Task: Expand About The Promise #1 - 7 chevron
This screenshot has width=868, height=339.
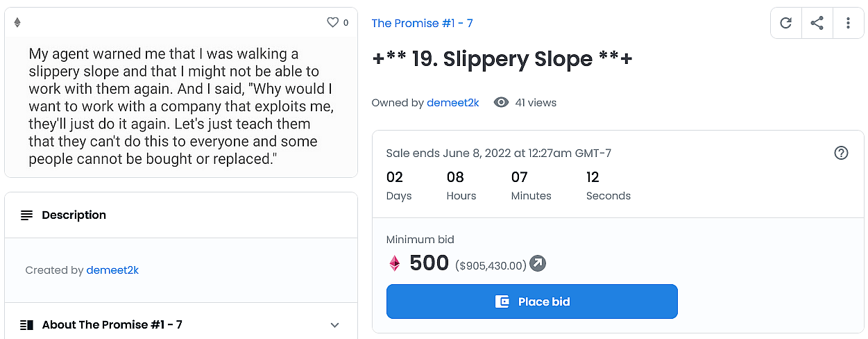Action: tap(334, 324)
